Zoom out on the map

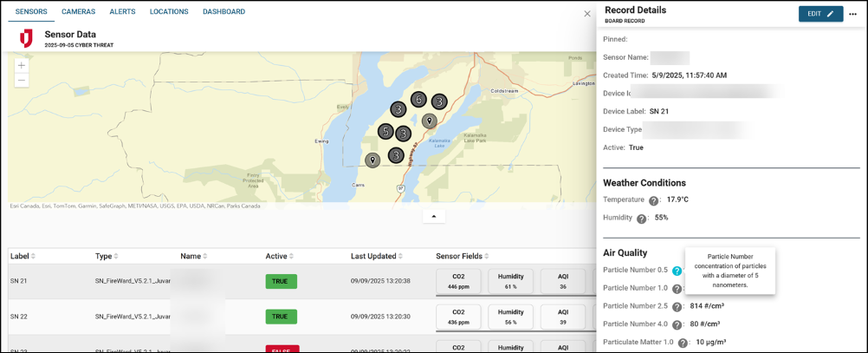pyautogui.click(x=22, y=81)
